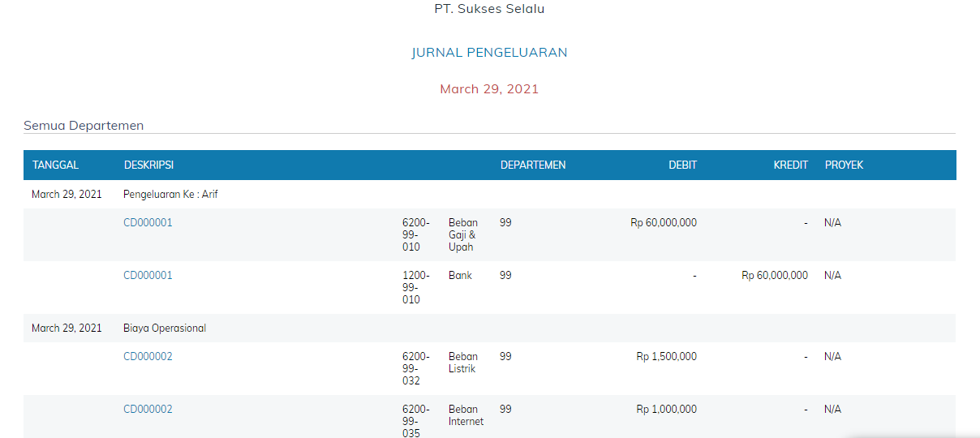Click N/A project in Beban Gaji & Upah row
980x438 pixels.
[x=832, y=223]
